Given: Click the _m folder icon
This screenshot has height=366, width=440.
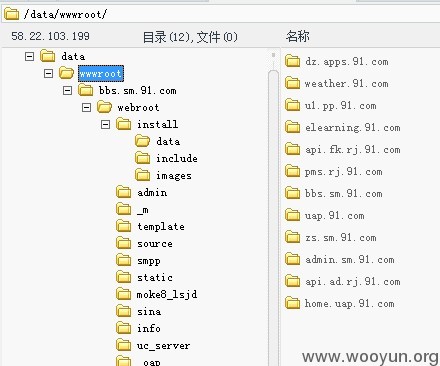Looking at the screenshot, I should pos(124,209).
